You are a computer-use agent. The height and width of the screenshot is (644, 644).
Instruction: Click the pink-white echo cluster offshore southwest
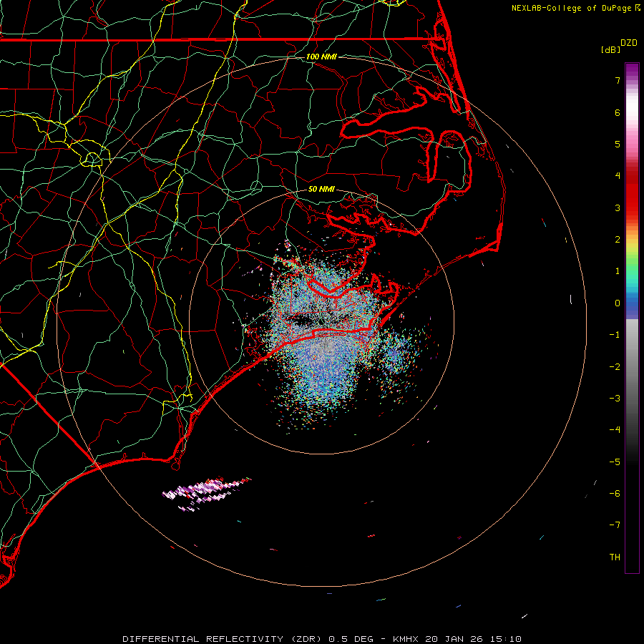205,493
